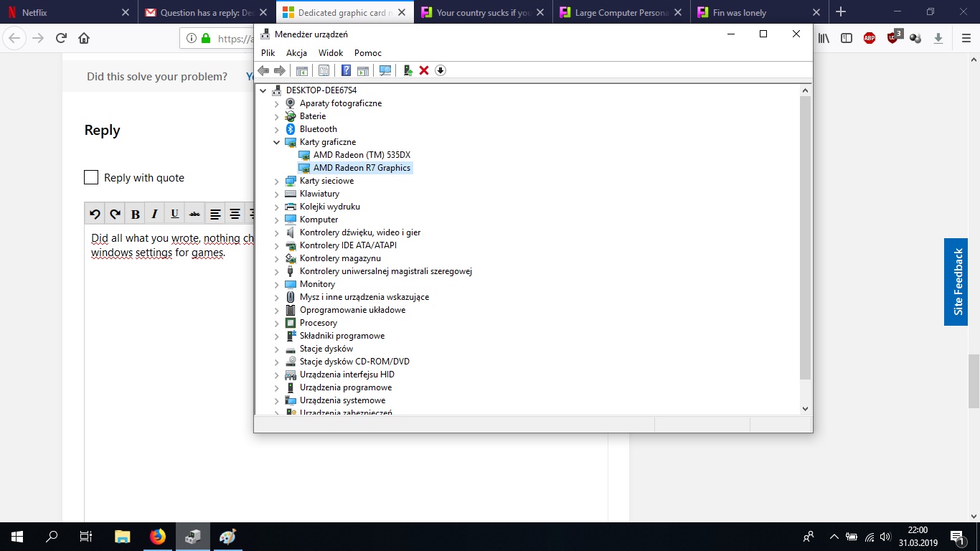Image resolution: width=980 pixels, height=551 pixels.
Task: Switch to Question has a reply Gmail tab
Action: pyautogui.click(x=207, y=12)
